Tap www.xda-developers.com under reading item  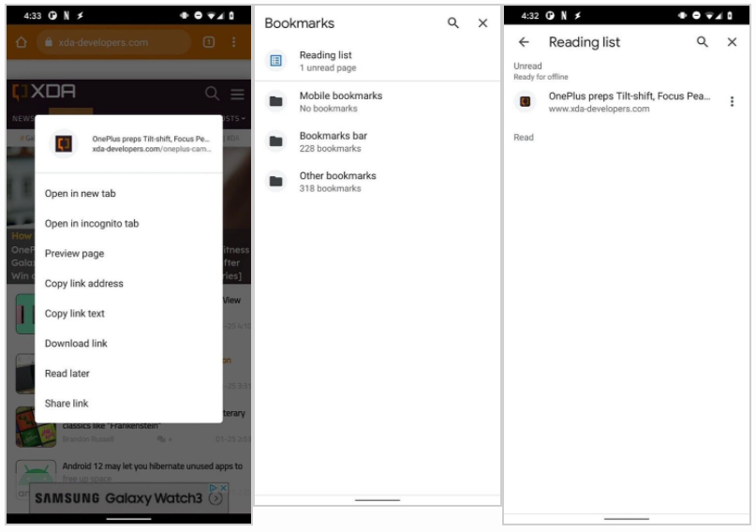tap(599, 109)
